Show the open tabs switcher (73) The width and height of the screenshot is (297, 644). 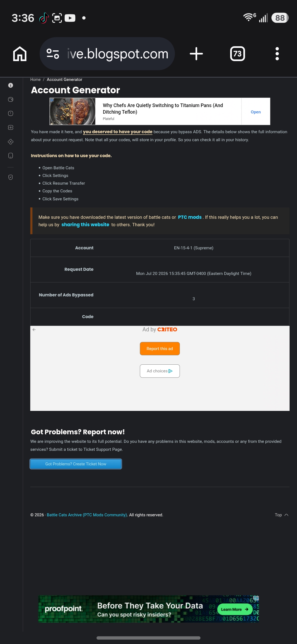point(238,54)
